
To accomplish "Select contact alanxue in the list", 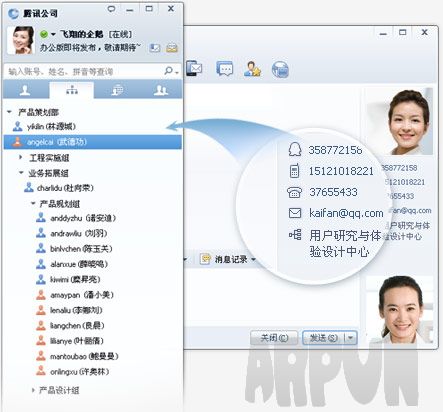I will (79, 264).
